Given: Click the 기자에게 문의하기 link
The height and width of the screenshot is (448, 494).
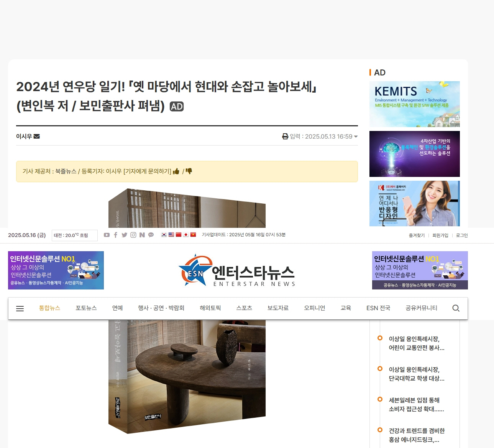Looking at the screenshot, I should 147,171.
